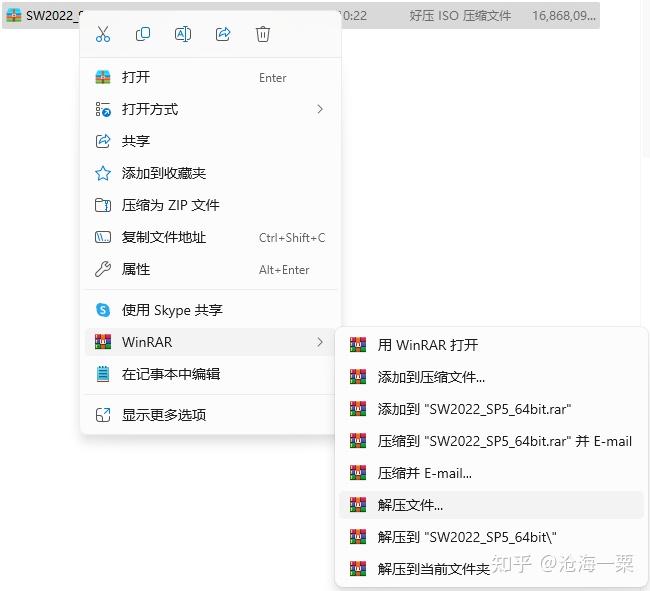The width and height of the screenshot is (650, 591).
Task: Click the path icon beside 复制文件地址
Action: (103, 237)
